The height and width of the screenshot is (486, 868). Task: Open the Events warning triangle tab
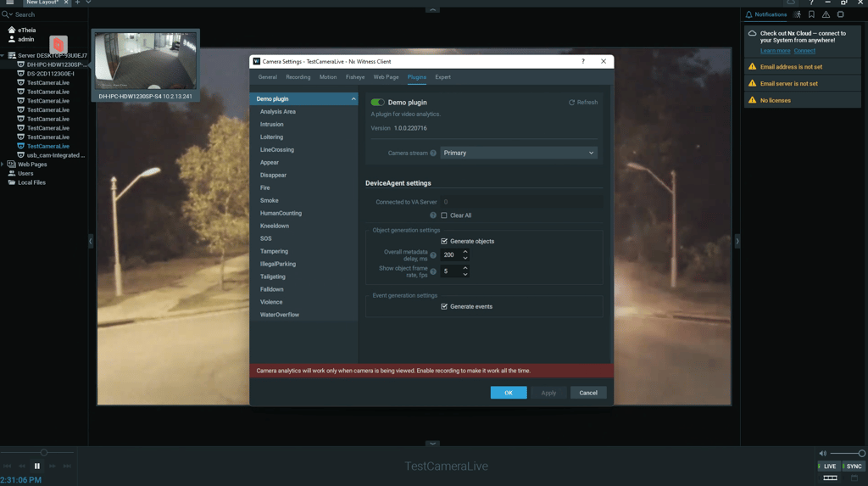tap(826, 14)
